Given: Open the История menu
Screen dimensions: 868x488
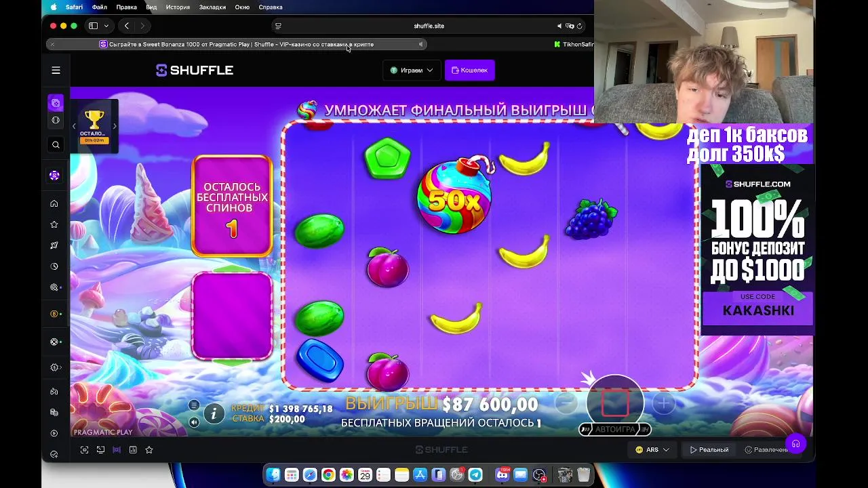Looking at the screenshot, I should 178,7.
